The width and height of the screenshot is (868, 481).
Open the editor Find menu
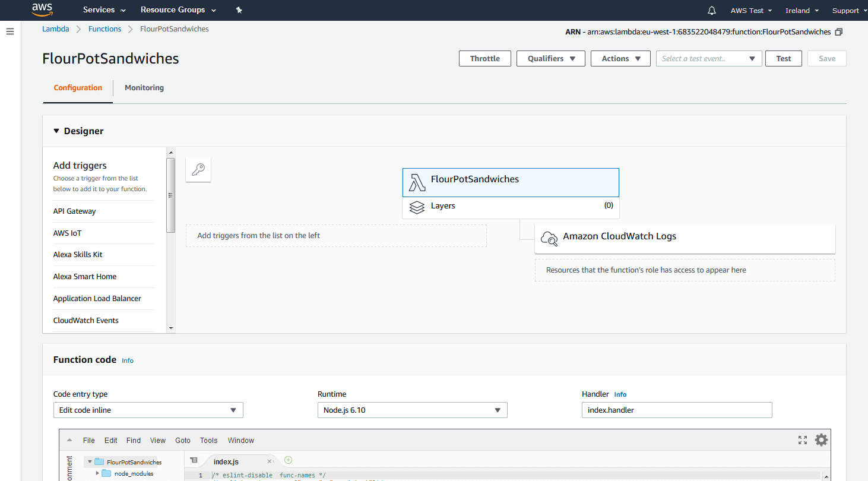[x=134, y=441]
